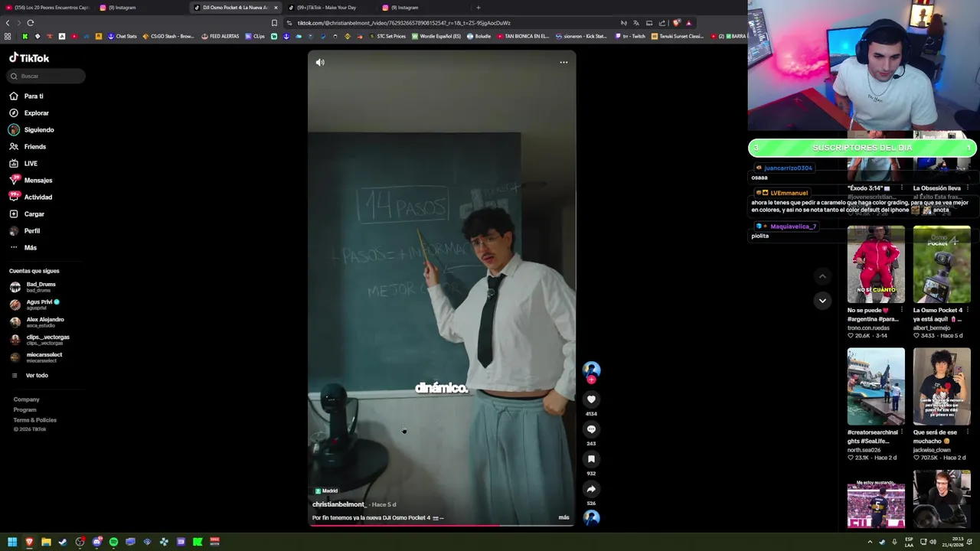Click the bookmark page icon by the address bar

click(274, 23)
